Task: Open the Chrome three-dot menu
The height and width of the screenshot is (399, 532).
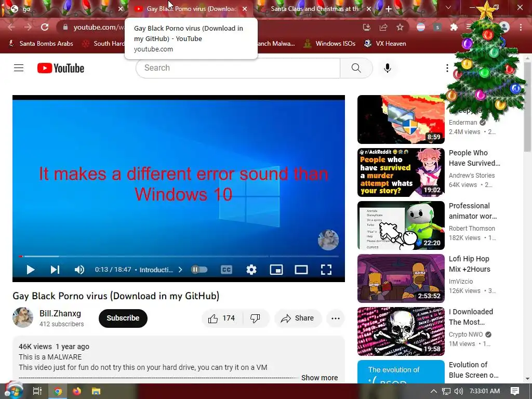Action: pyautogui.click(x=521, y=27)
